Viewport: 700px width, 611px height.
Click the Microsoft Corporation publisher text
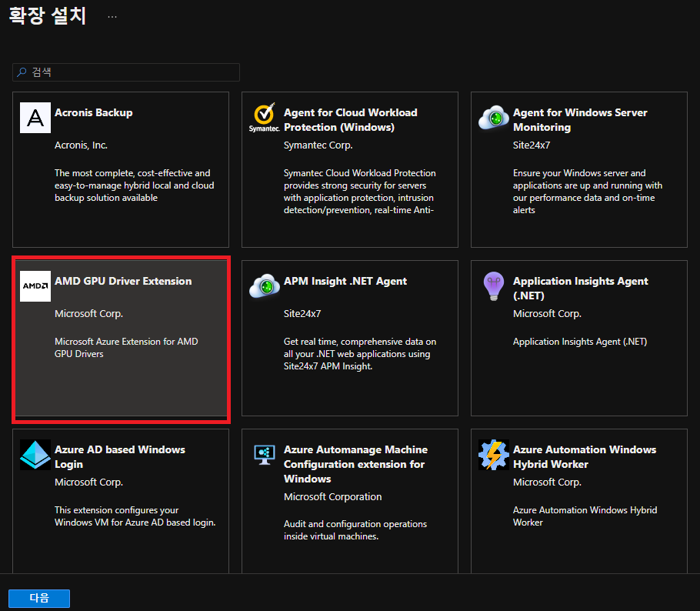pyautogui.click(x=333, y=496)
